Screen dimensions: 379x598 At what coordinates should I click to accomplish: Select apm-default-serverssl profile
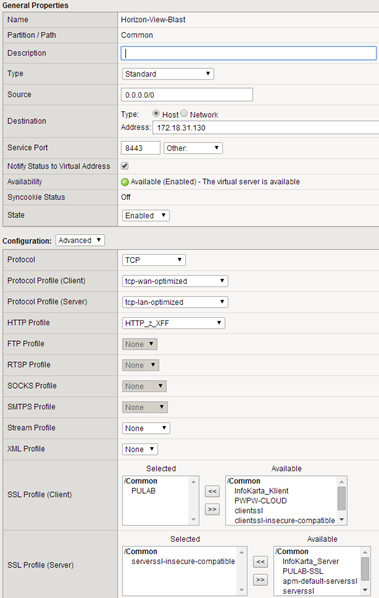(320, 581)
